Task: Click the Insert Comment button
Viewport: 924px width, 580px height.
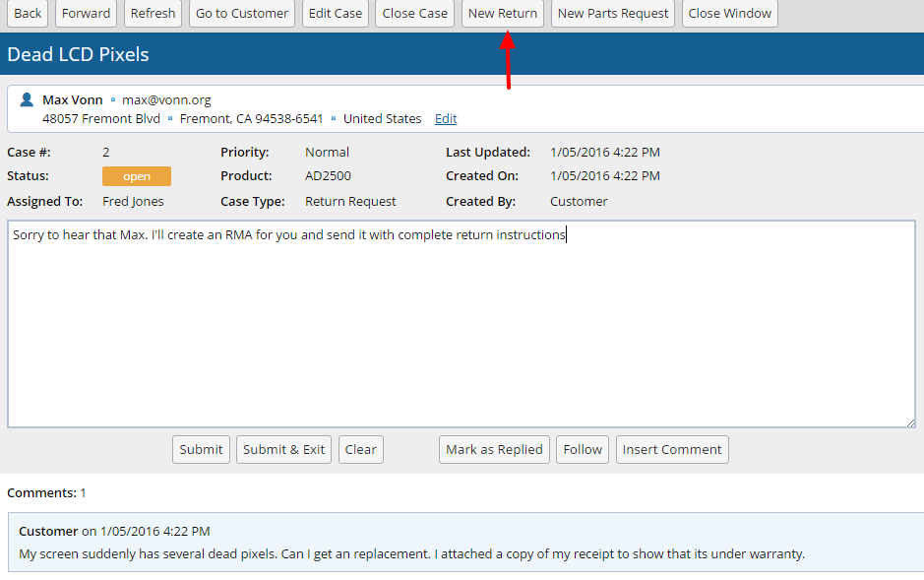Action: point(672,450)
